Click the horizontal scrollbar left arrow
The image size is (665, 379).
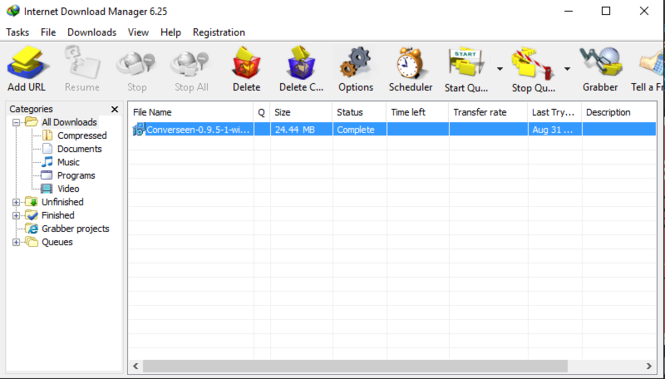[x=136, y=366]
